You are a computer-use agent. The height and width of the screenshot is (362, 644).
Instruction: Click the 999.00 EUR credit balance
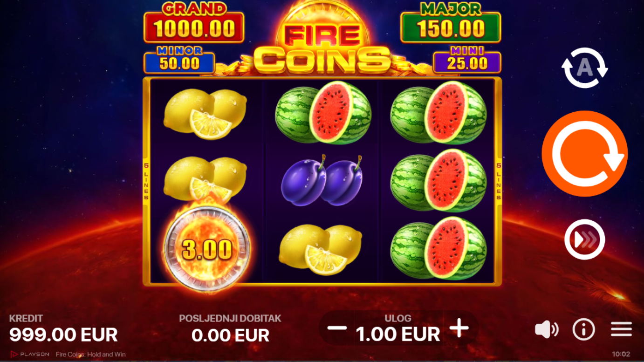click(x=63, y=335)
